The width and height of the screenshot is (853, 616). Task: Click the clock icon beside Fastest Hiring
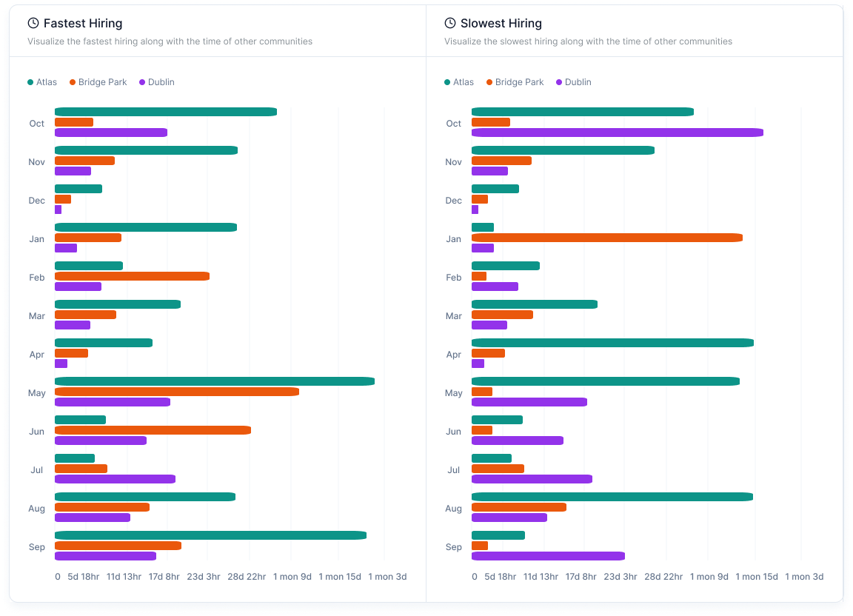tap(33, 24)
